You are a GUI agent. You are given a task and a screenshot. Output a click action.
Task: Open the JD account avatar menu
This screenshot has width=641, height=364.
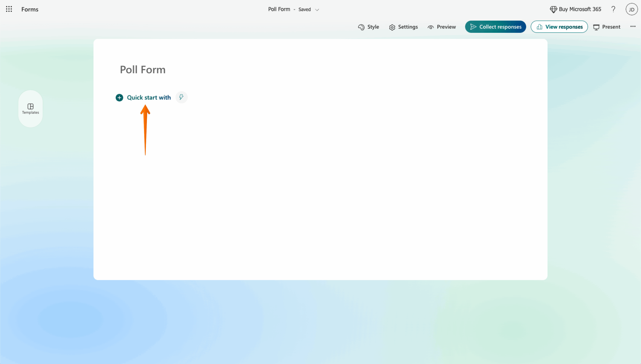pos(631,9)
